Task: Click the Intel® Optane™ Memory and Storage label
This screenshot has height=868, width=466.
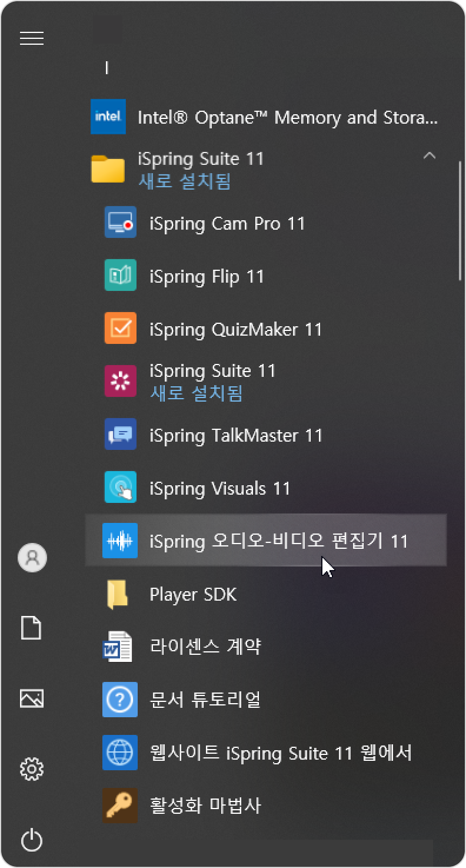Action: point(288,118)
